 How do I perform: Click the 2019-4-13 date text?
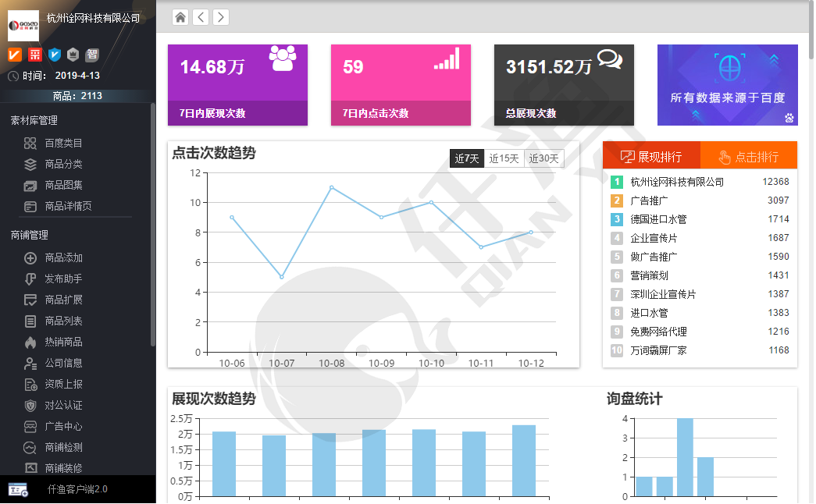(x=77, y=76)
